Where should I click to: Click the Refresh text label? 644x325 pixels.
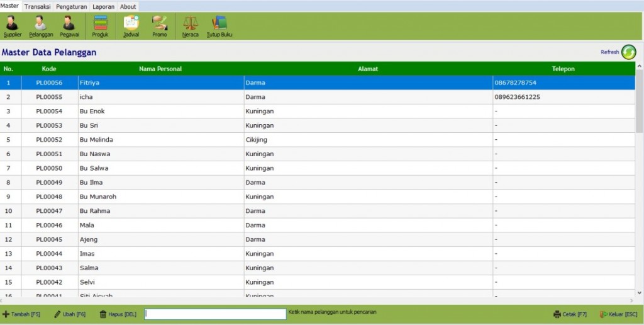click(609, 52)
